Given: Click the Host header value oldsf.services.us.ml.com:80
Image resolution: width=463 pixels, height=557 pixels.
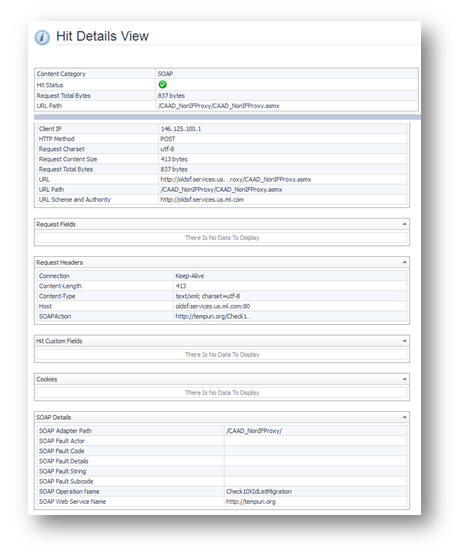Looking at the screenshot, I should (212, 306).
